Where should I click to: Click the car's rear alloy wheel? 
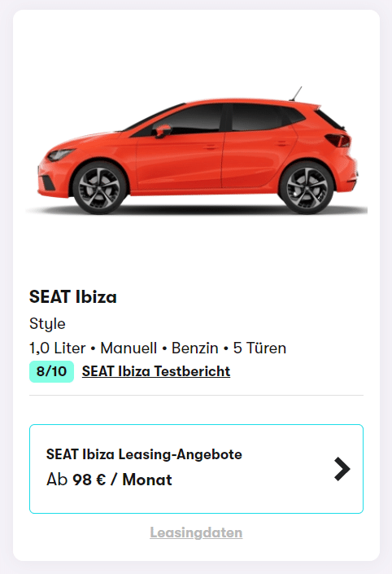[x=307, y=188]
